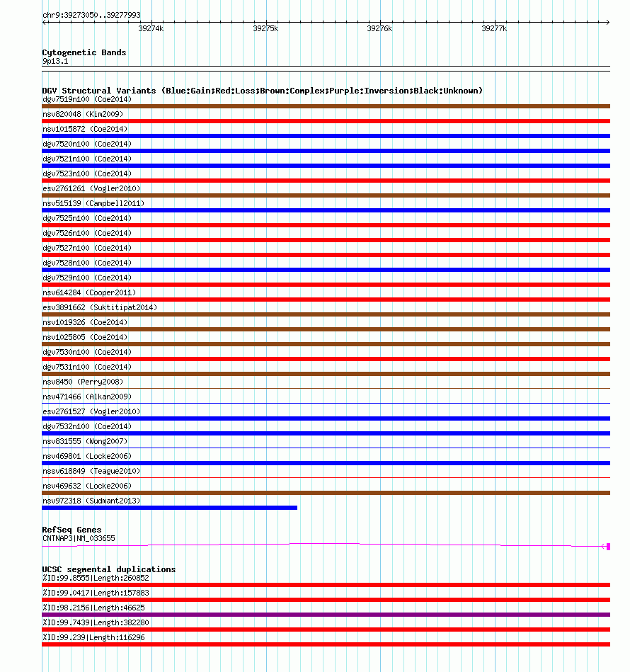Open esv3891662 (Suktitipat2014) label
Viewport: 630px width, 672px height.
click(100, 307)
